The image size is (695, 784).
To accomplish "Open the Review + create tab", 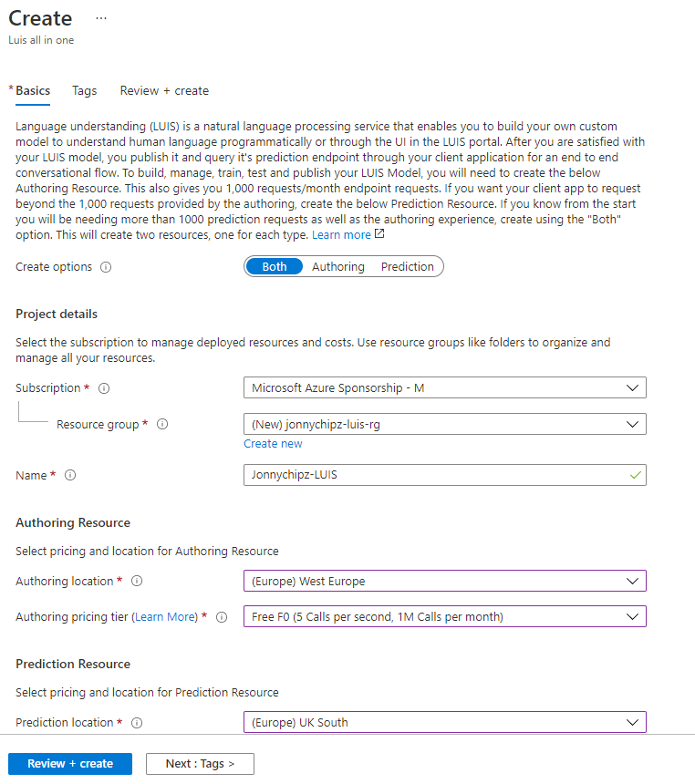I will coord(164,91).
